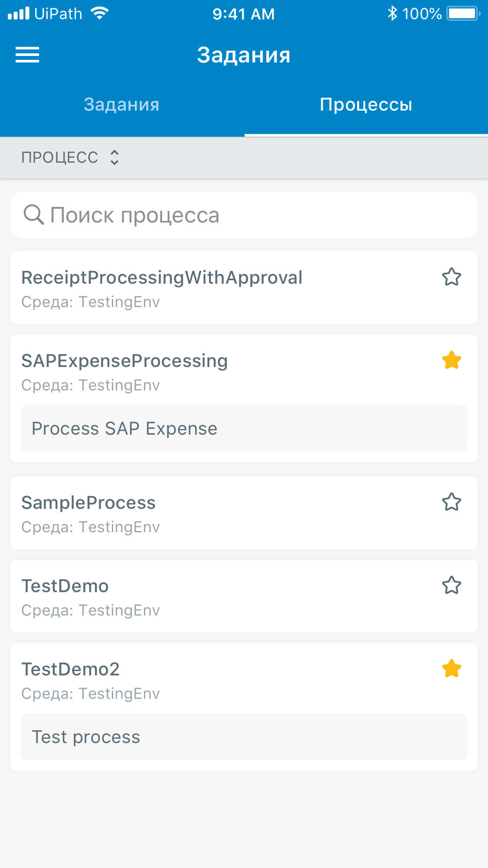Unfavorite SAPExpenseProcessing via its yellow star
The width and height of the screenshot is (488, 868).
pos(452,360)
